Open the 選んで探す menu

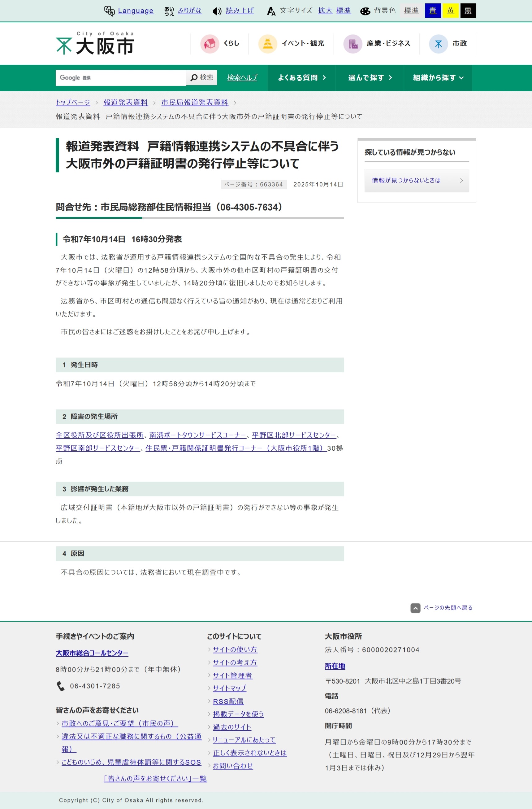(x=370, y=78)
